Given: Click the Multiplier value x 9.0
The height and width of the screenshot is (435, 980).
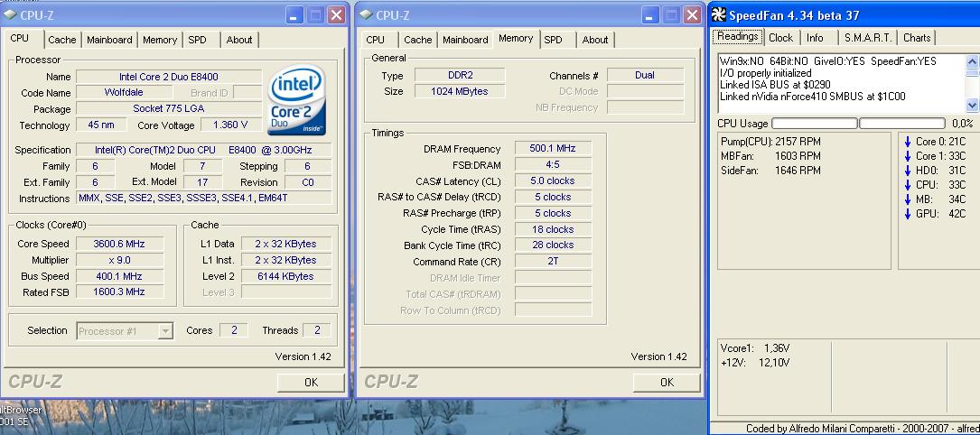Looking at the screenshot, I should pyautogui.click(x=119, y=260).
